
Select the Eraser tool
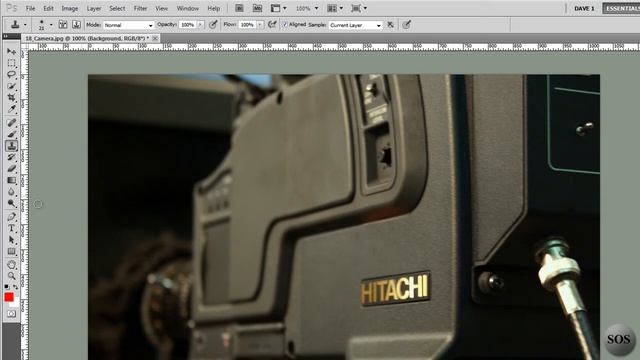(x=11, y=169)
